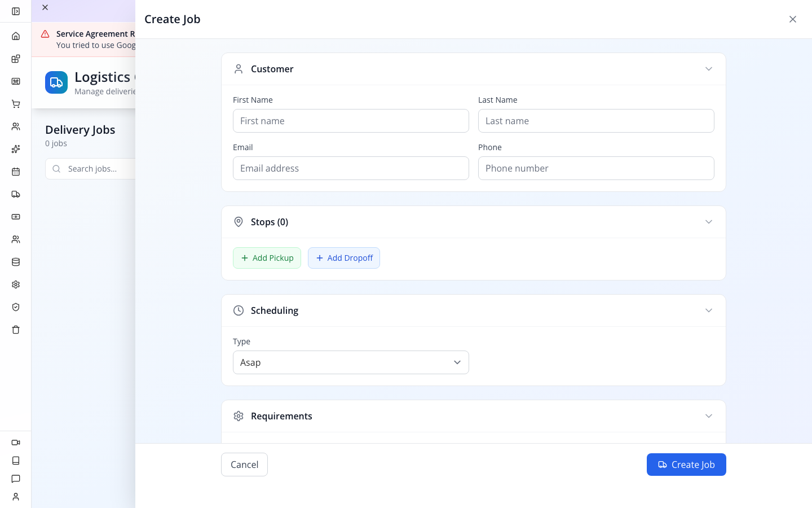This screenshot has height=508, width=812.
Task: Click the "Delivery Jobs" heading
Action: click(80, 130)
